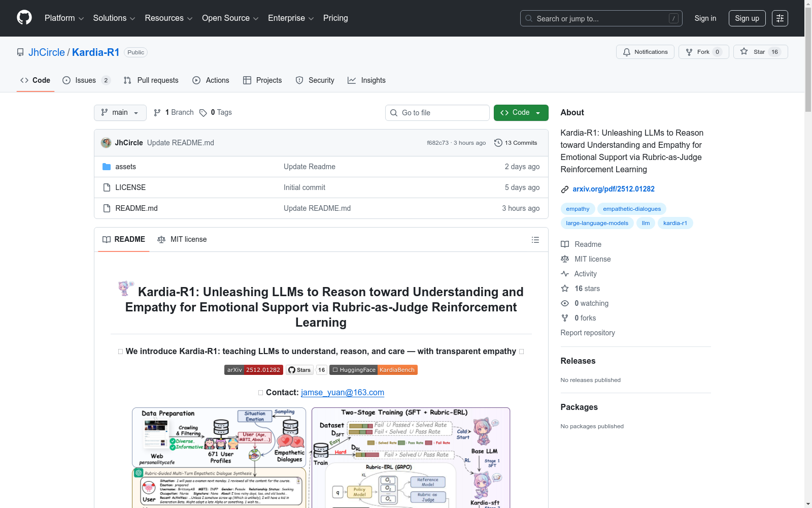Click the Sign up button
Viewport: 812px width, 508px height.
(x=747, y=18)
